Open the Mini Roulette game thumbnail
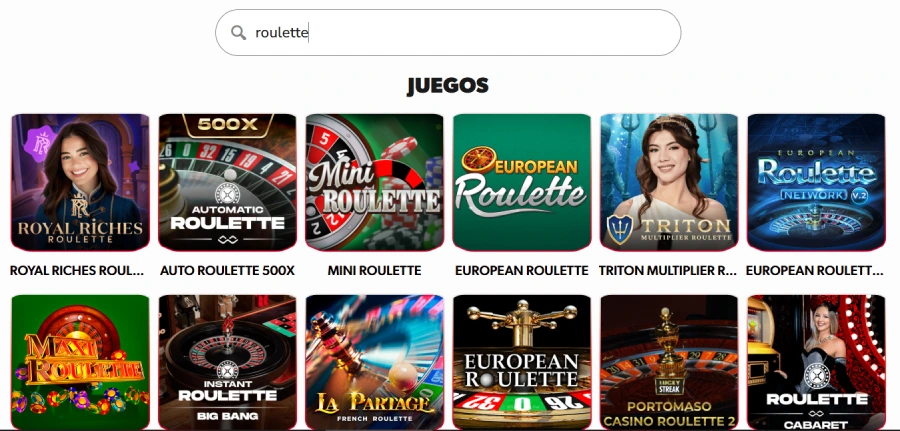 pos(374,183)
